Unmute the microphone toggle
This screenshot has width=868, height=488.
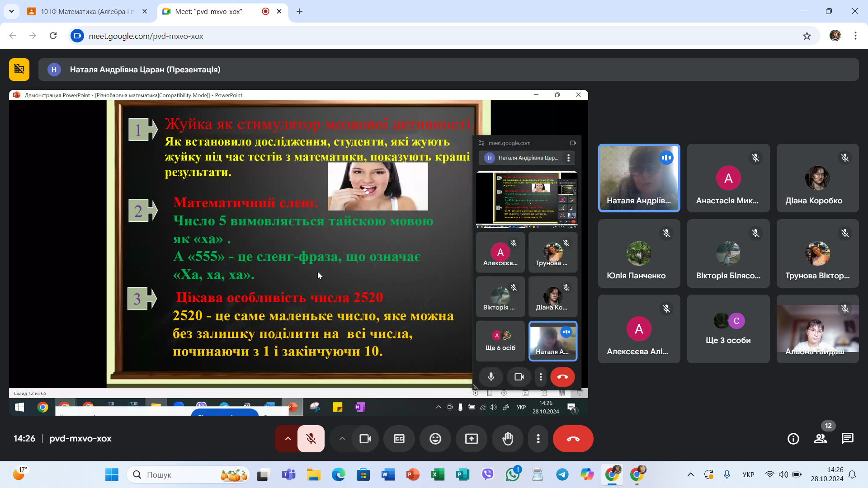pos(311,439)
